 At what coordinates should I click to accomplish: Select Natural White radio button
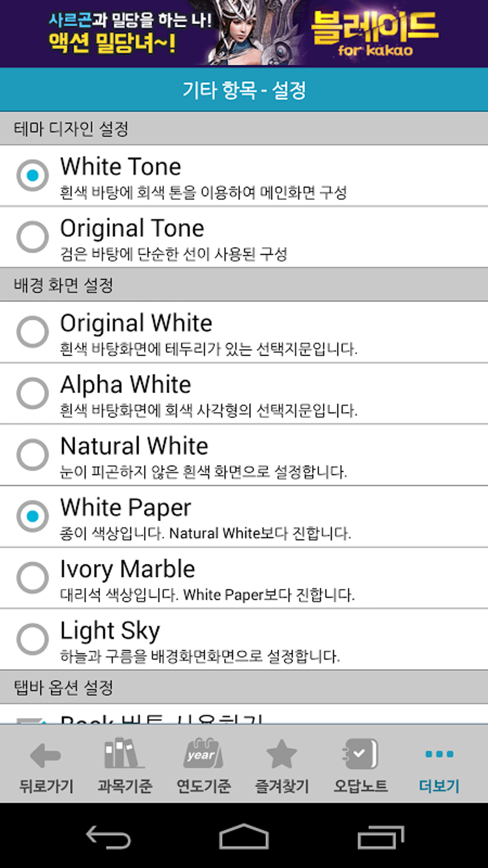pos(33,454)
